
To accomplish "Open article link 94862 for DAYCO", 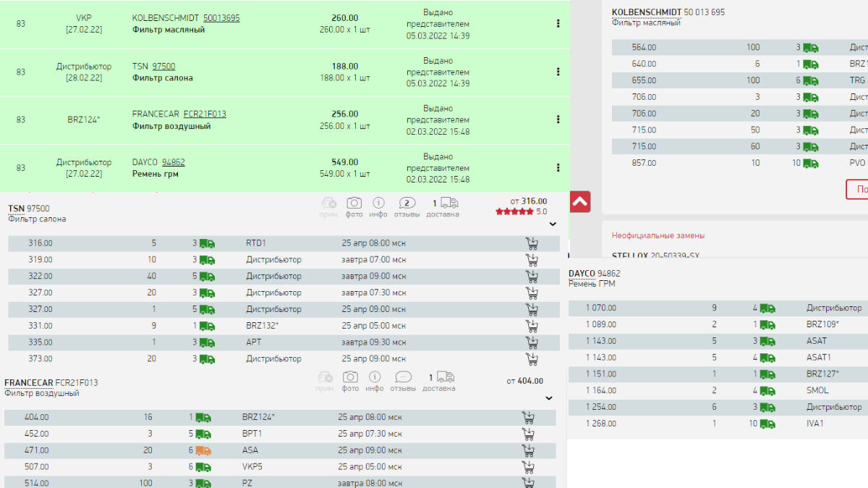I will (173, 162).
